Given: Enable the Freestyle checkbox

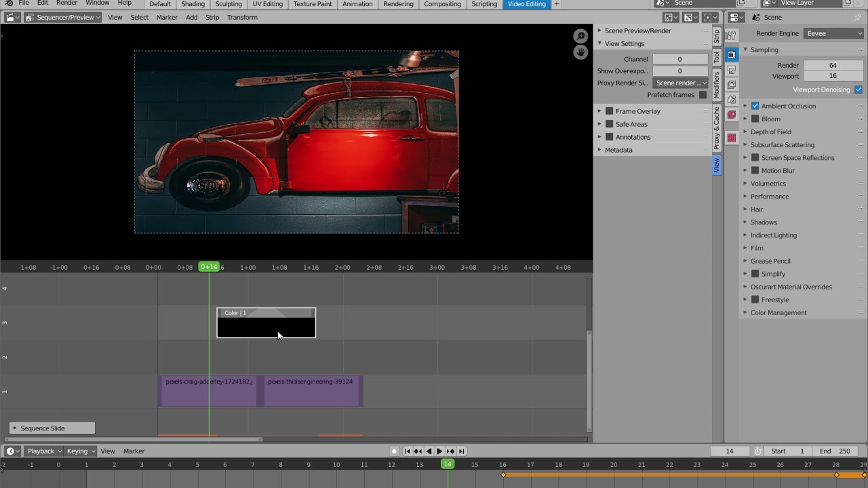Looking at the screenshot, I should pos(755,300).
